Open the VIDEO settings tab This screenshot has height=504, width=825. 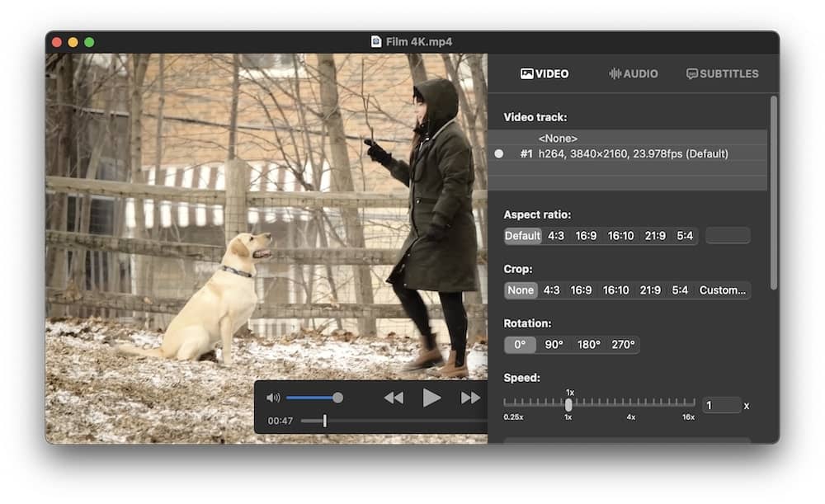point(544,73)
